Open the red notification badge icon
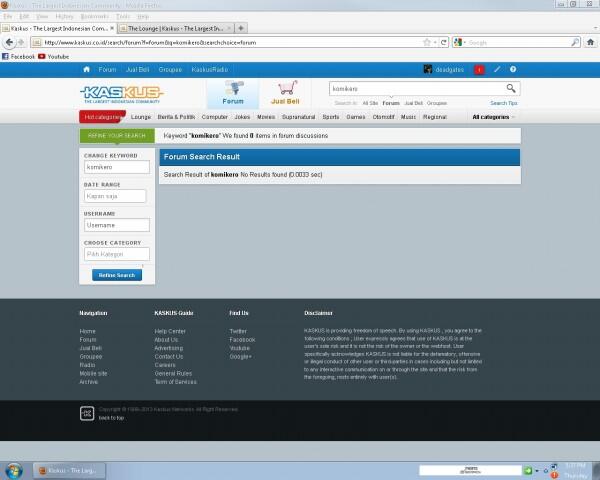This screenshot has width=600, height=480. click(479, 70)
